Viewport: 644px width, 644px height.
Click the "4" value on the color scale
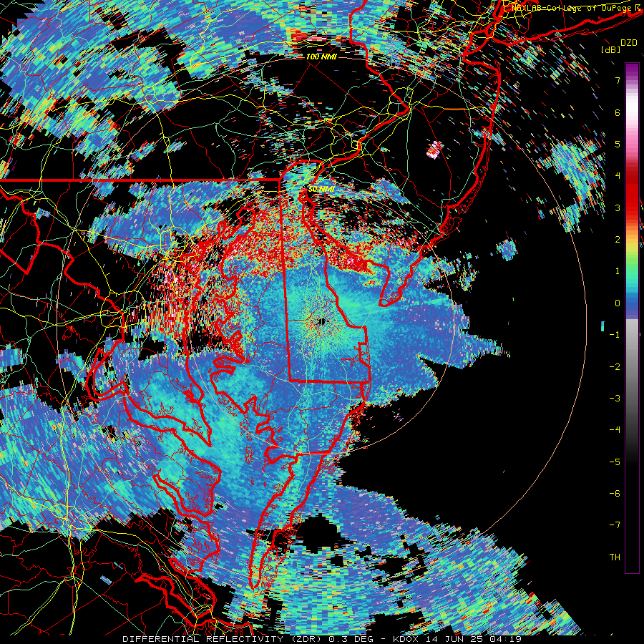click(x=618, y=176)
